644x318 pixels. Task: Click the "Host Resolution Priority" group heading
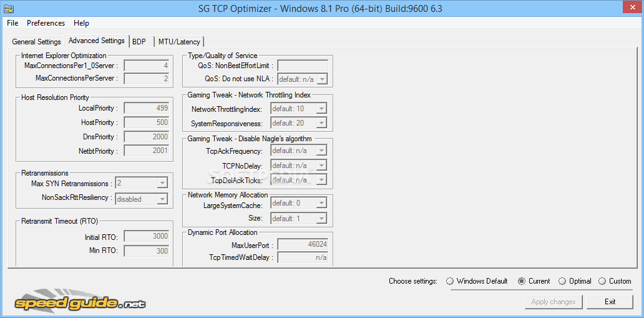[x=55, y=97]
